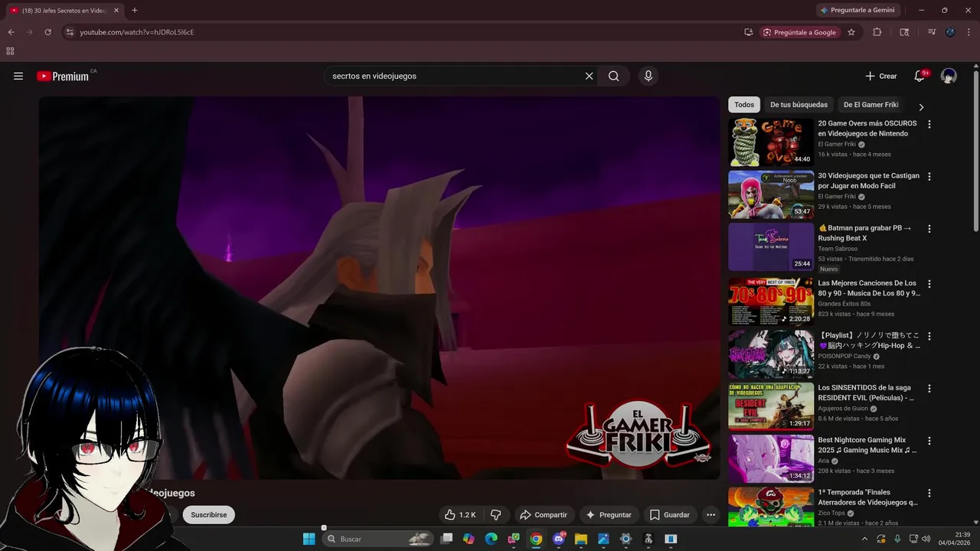Select the Todos filter chip
The height and width of the screenshot is (551, 980).
pyautogui.click(x=744, y=105)
